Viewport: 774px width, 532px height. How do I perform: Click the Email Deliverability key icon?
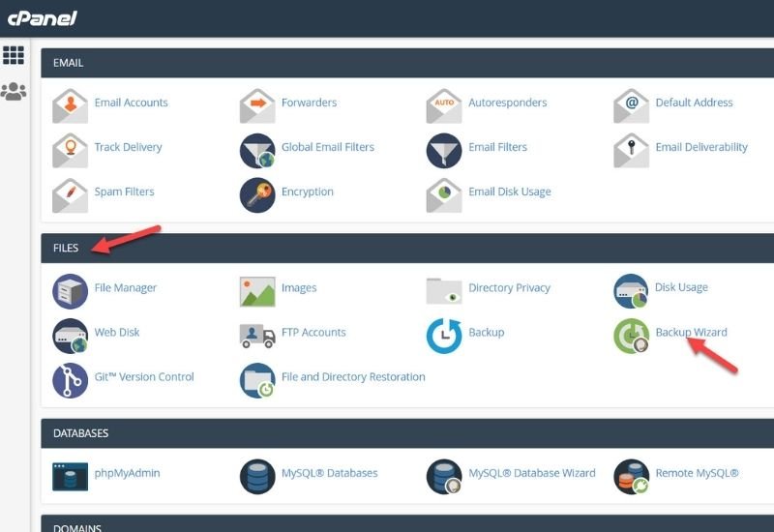(631, 150)
